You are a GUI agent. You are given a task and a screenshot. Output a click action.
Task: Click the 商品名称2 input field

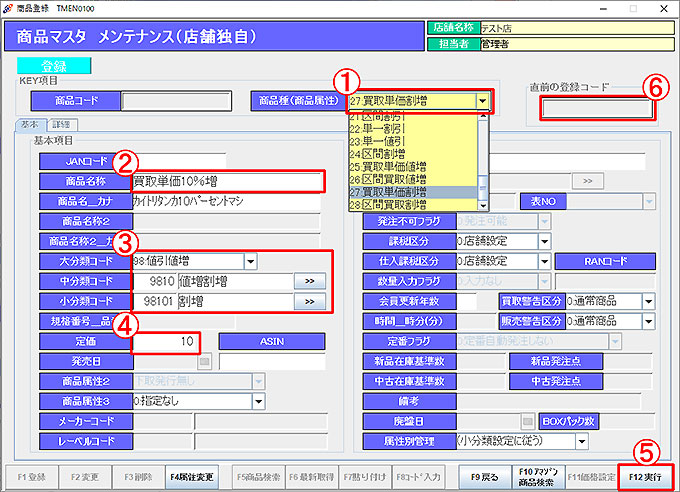tap(226, 221)
